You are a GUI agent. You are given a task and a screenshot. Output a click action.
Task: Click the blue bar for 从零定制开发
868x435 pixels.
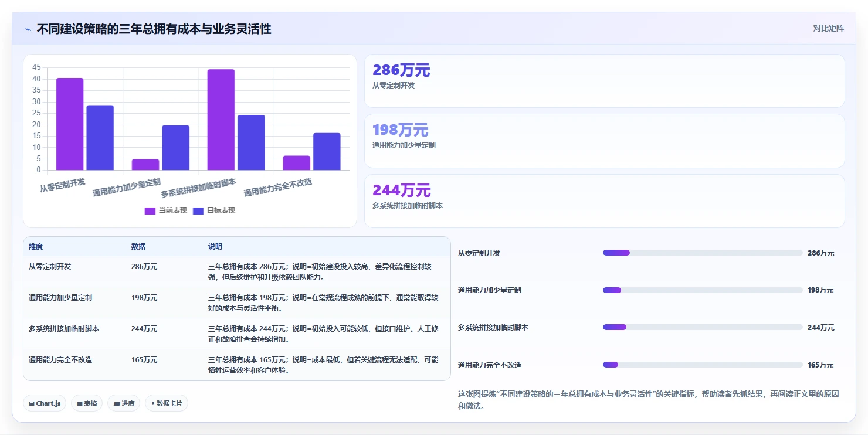(x=100, y=138)
